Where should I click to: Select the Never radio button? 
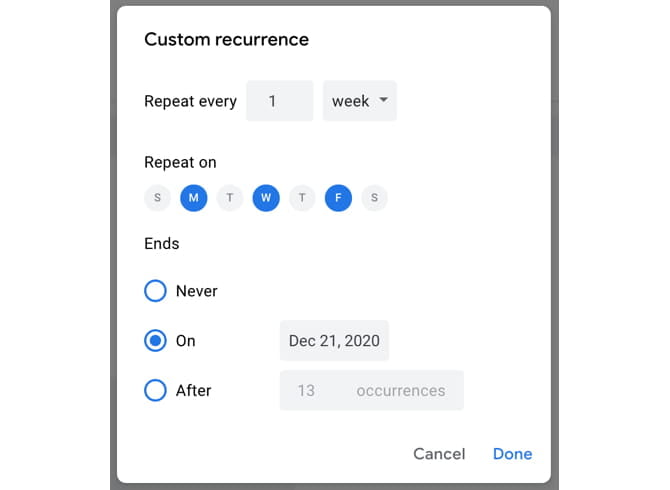[155, 291]
